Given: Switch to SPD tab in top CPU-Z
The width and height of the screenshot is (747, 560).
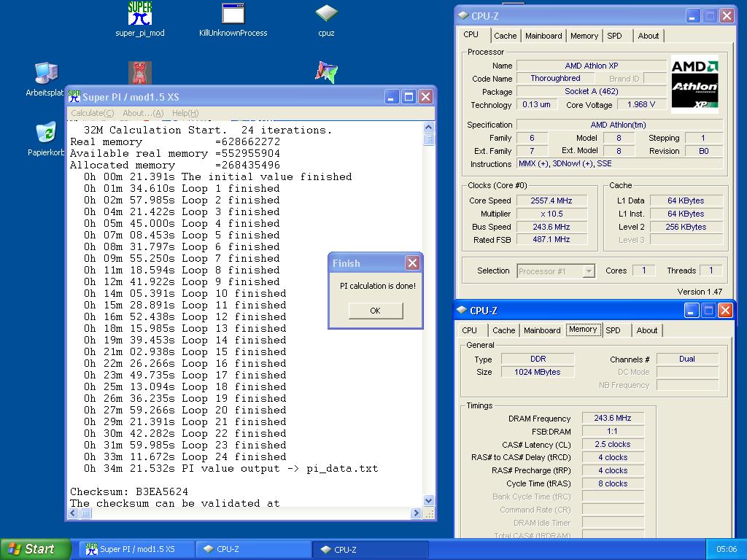Looking at the screenshot, I should 614,36.
